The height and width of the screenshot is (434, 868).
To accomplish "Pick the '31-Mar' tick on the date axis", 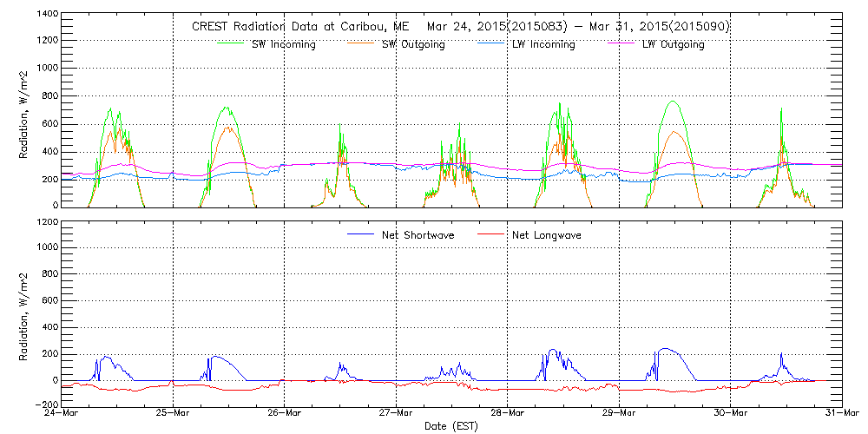I will 841,414.
